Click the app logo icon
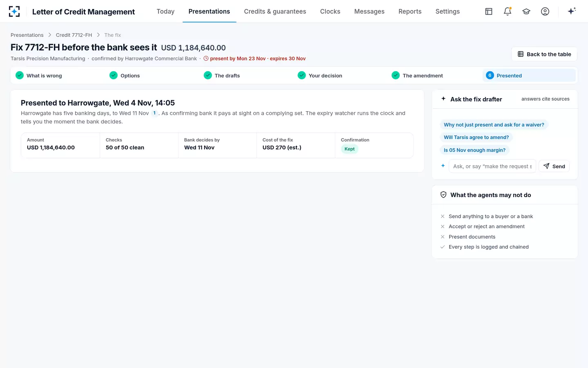Image resolution: width=588 pixels, height=368 pixels. [14, 11]
